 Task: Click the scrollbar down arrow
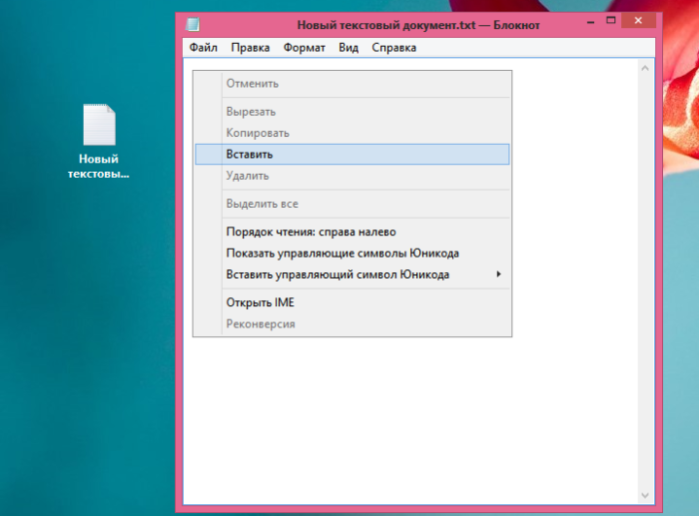pos(645,495)
